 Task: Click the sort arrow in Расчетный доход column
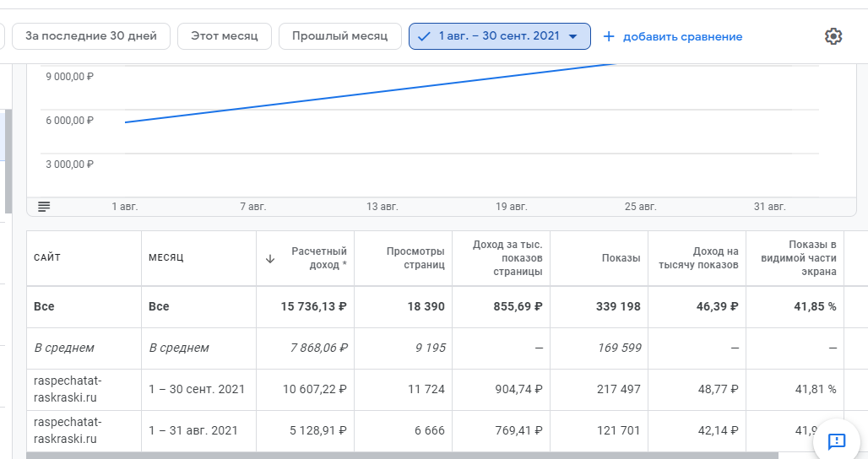point(270,259)
